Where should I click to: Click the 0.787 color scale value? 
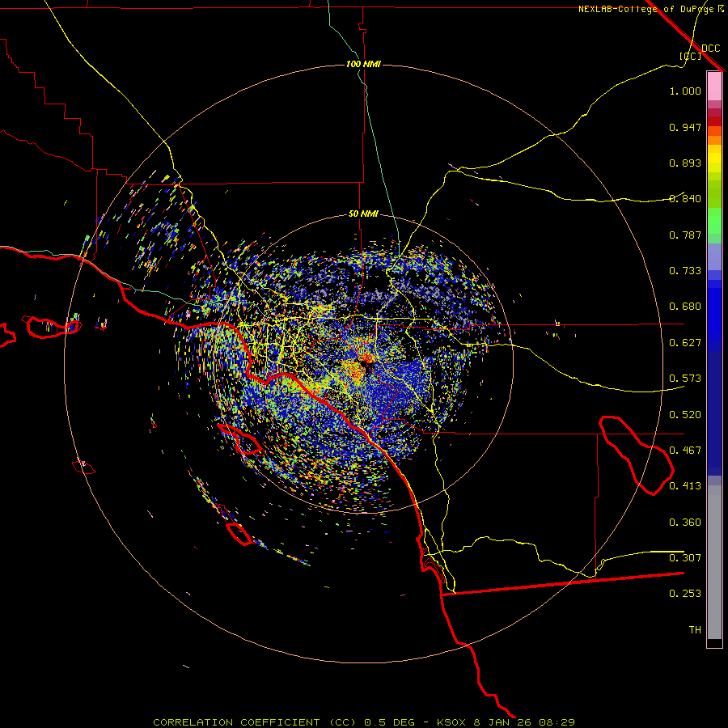click(685, 235)
